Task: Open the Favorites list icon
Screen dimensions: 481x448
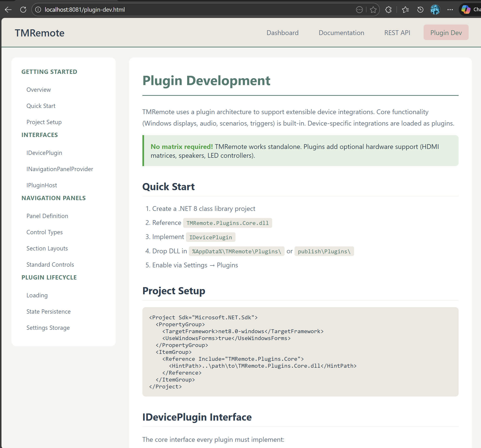Action: coord(405,10)
